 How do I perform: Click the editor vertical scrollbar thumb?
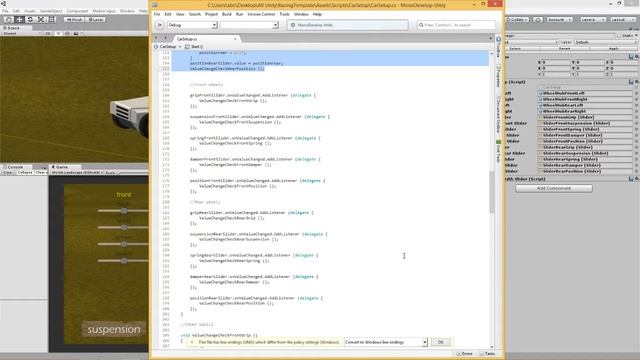pos(491,192)
